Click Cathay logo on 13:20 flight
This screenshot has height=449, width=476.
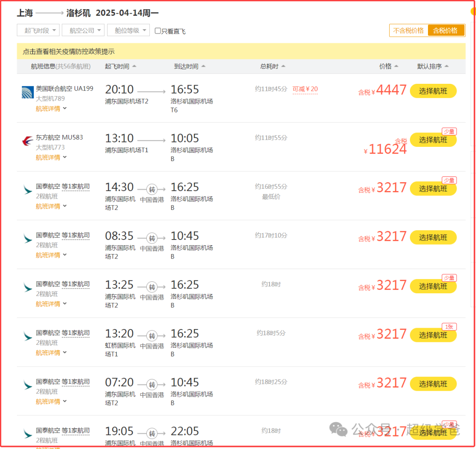point(28,336)
